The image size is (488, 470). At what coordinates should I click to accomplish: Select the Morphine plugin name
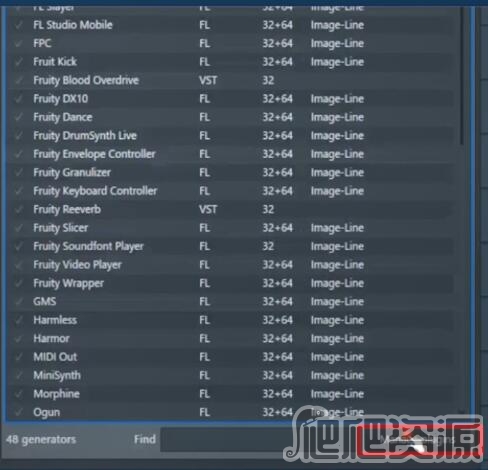point(56,394)
